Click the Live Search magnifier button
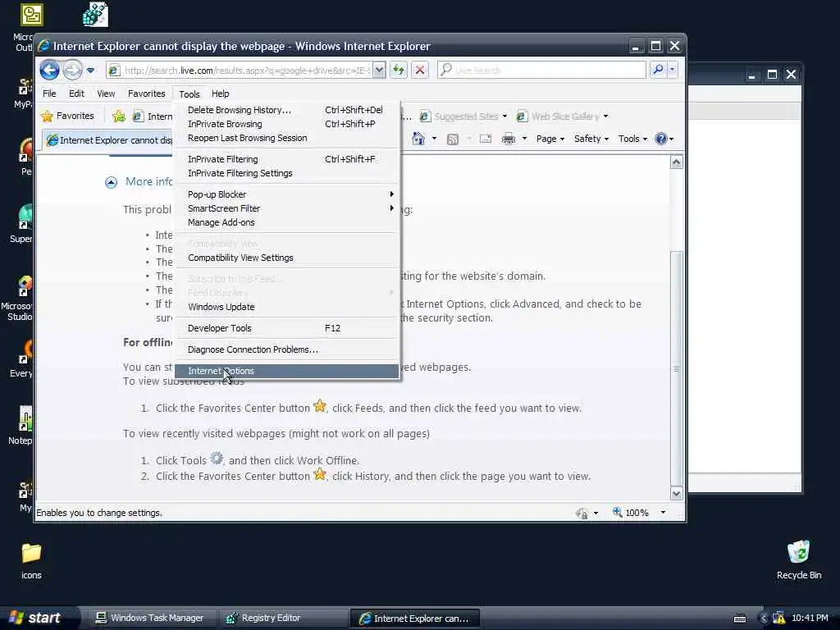This screenshot has height=630, width=840. coord(658,70)
